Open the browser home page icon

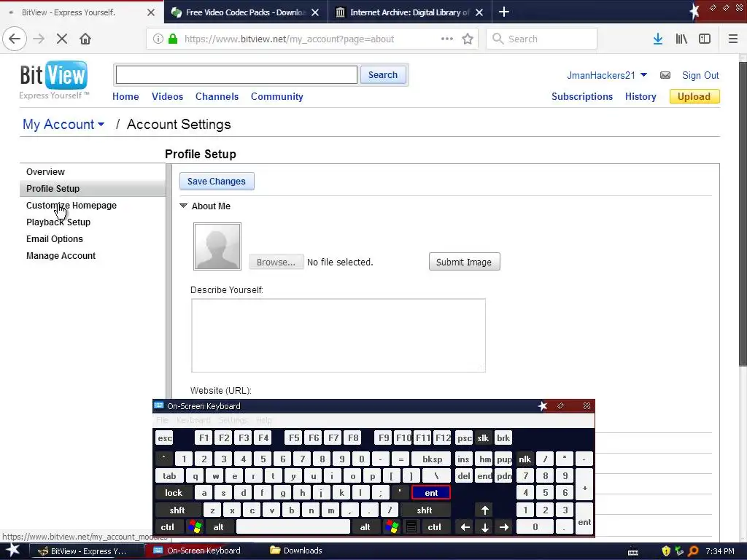point(85,39)
